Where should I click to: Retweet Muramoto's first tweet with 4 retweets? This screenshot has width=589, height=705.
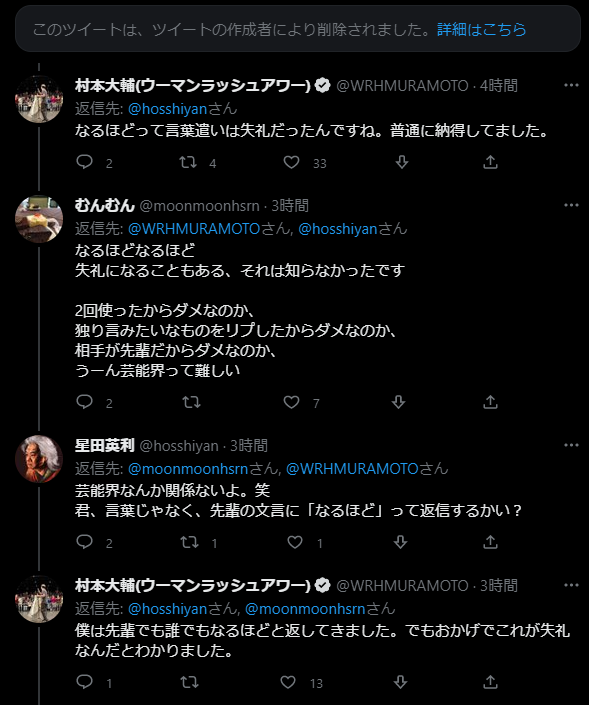point(188,162)
